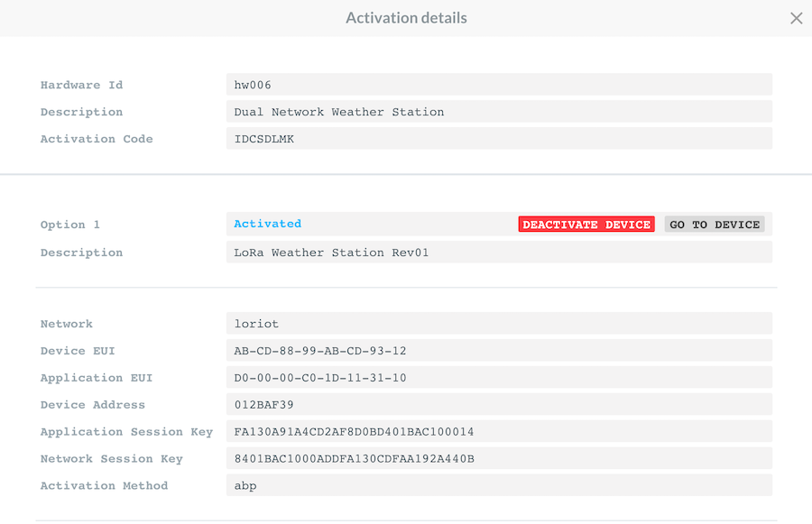
Task: Click the Activation Code label
Action: (97, 139)
